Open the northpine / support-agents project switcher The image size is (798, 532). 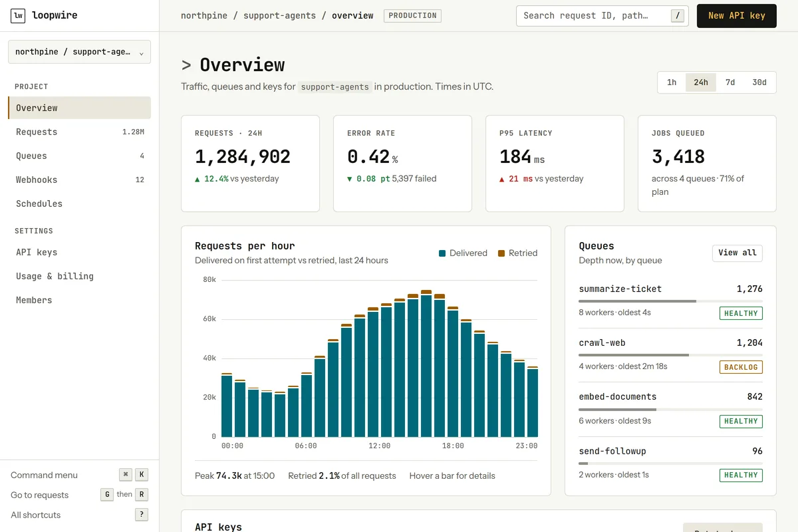pyautogui.click(x=79, y=52)
